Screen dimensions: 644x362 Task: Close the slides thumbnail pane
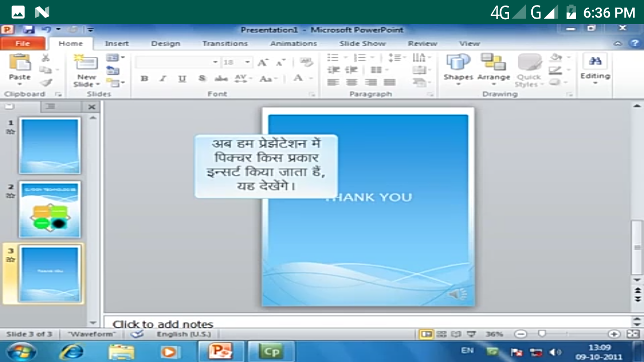point(92,107)
